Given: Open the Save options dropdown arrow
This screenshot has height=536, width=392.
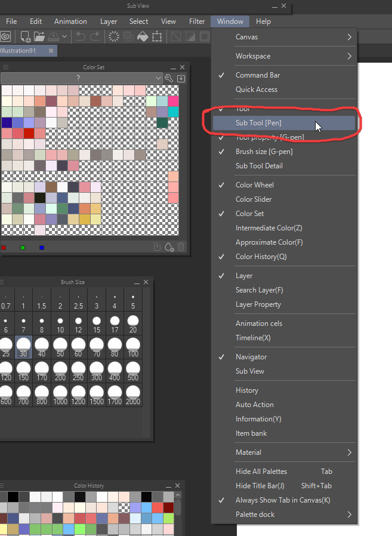Looking at the screenshot, I should point(64,36).
